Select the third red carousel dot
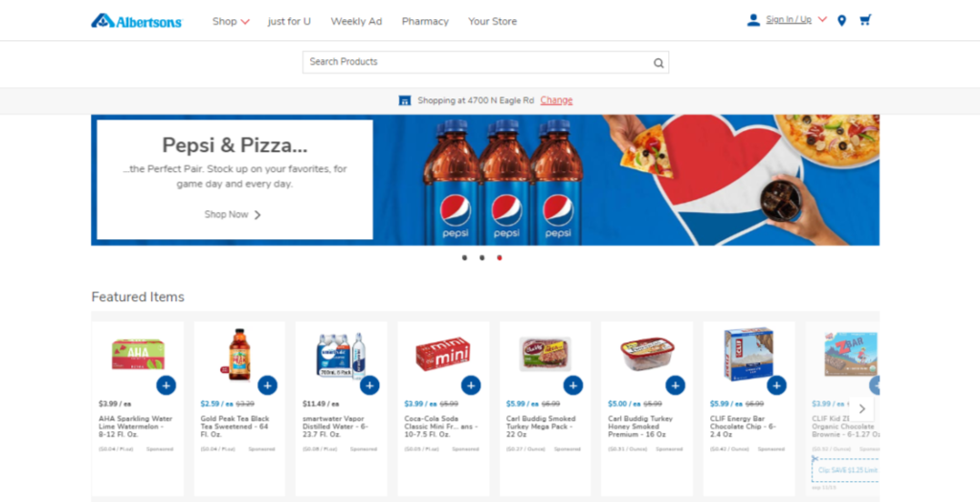The width and height of the screenshot is (980, 502). pyautogui.click(x=500, y=257)
